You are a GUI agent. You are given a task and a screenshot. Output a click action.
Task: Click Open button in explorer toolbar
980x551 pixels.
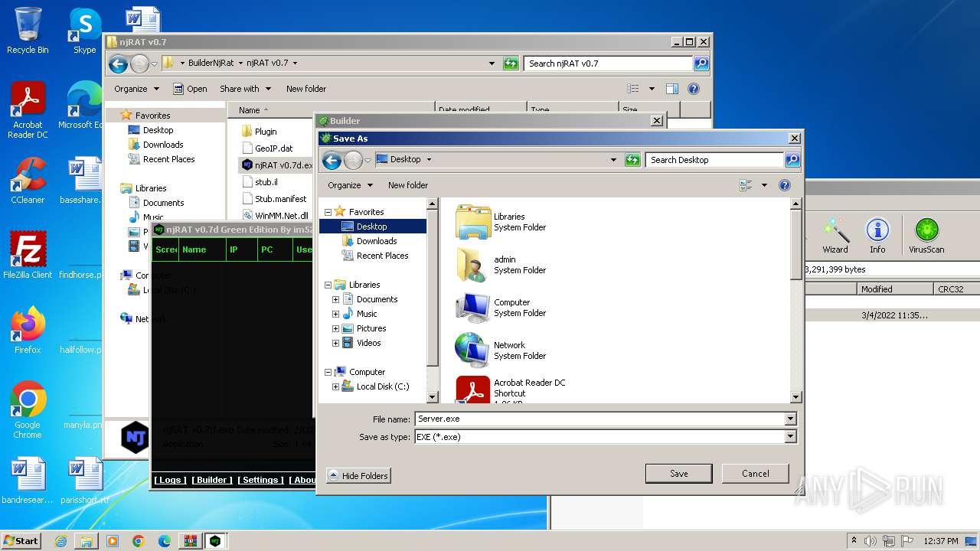point(190,89)
